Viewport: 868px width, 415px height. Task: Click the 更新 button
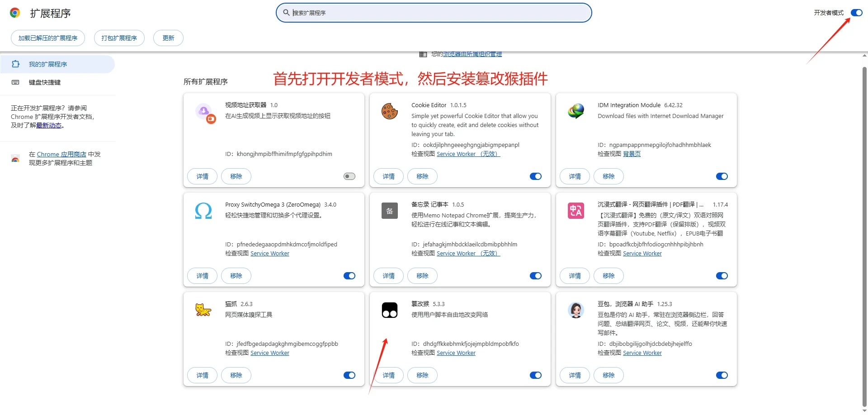pyautogui.click(x=168, y=38)
